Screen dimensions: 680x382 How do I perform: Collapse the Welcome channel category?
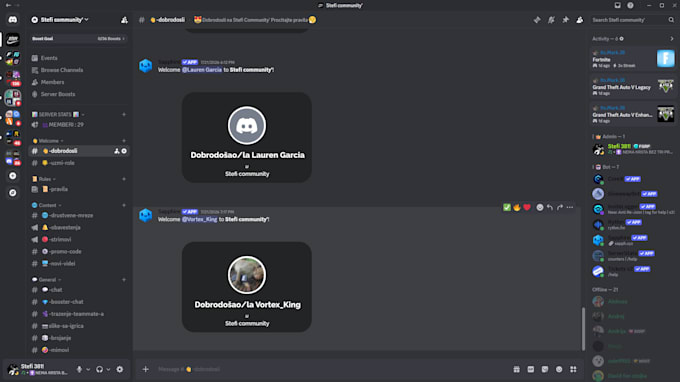pos(48,141)
